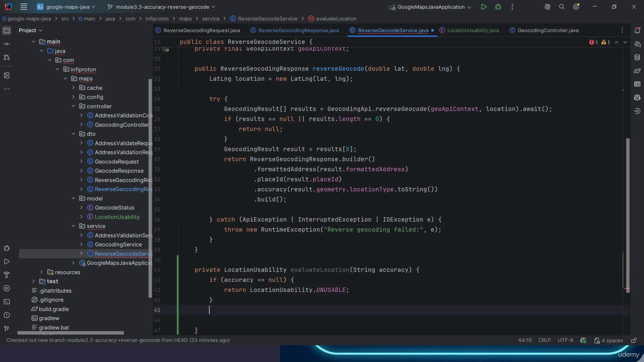The image size is (644, 362).
Task: Open the Database tool window icon
Action: (x=637, y=57)
